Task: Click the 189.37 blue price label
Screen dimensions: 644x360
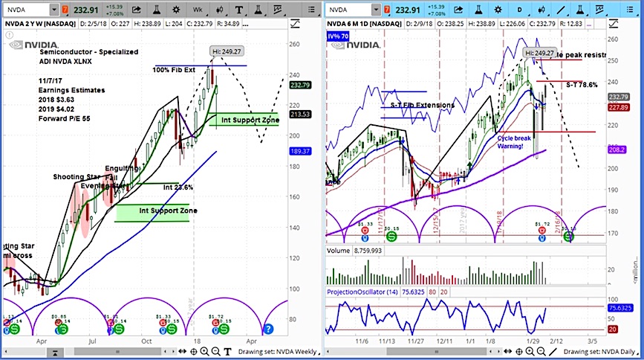Action: pyautogui.click(x=300, y=151)
